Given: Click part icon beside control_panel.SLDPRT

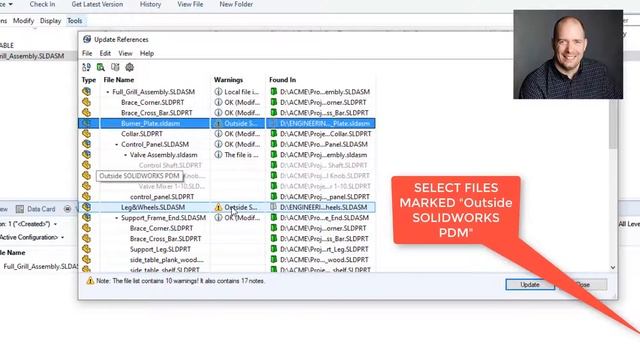Looking at the screenshot, I should (x=86, y=196).
